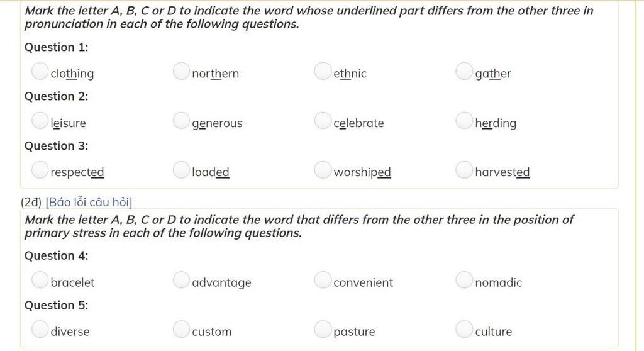The height and width of the screenshot is (351, 644).
Task: Pick the 'worshiped' answer option
Action: (x=323, y=170)
